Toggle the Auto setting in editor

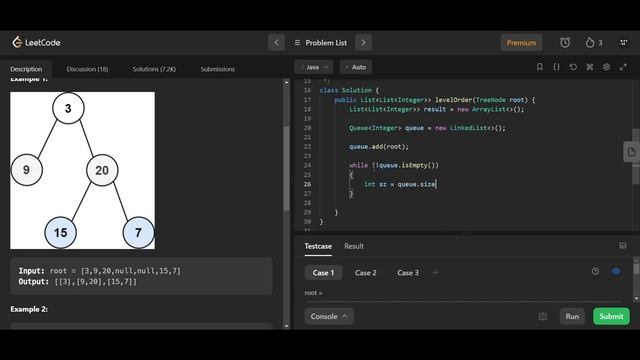(356, 67)
